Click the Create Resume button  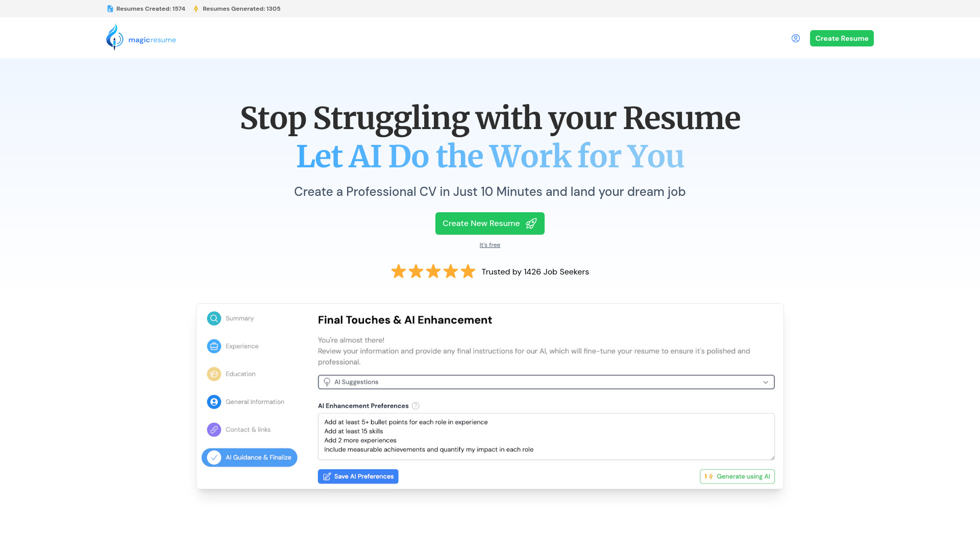coord(841,38)
